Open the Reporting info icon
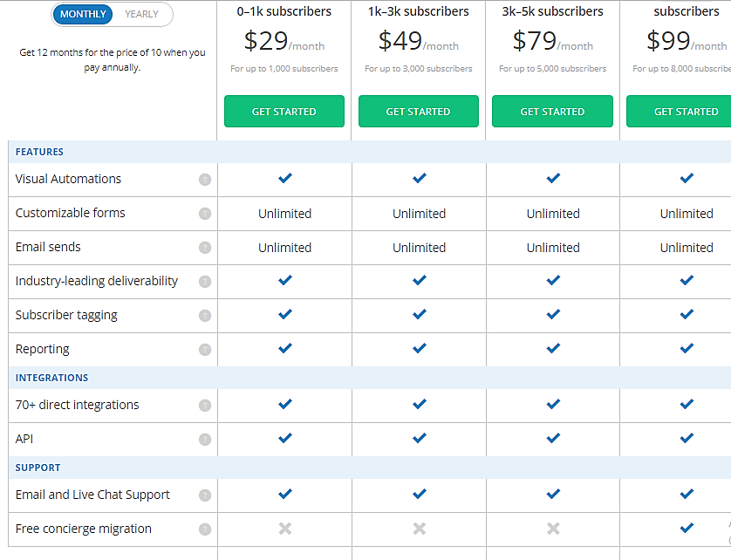Screen dimensions: 731x560 205,349
